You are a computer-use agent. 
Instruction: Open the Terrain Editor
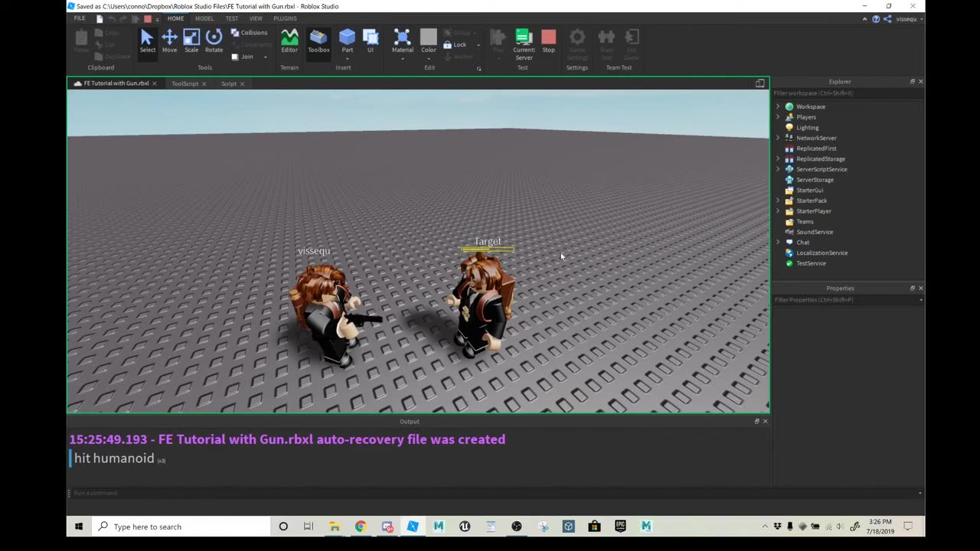(289, 41)
